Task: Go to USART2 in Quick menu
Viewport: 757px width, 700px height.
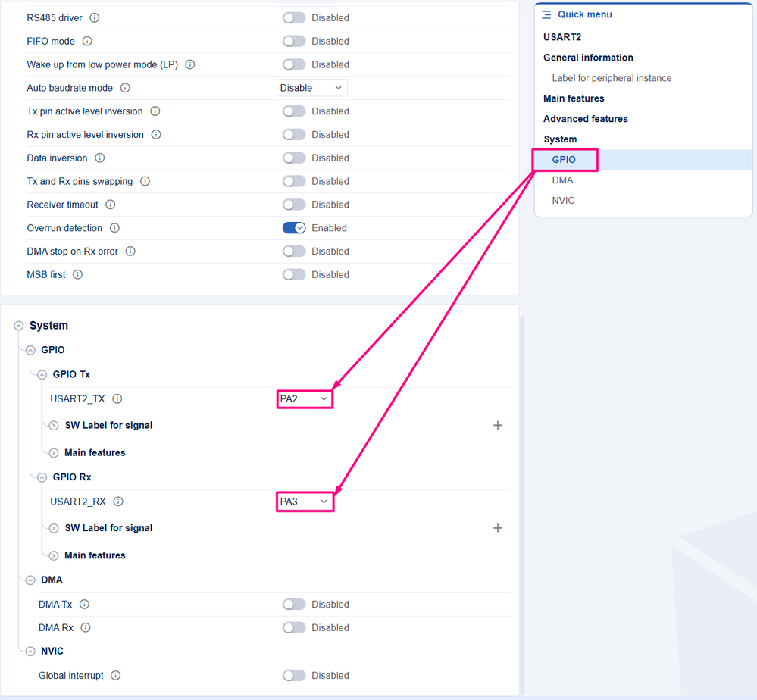Action: click(562, 37)
